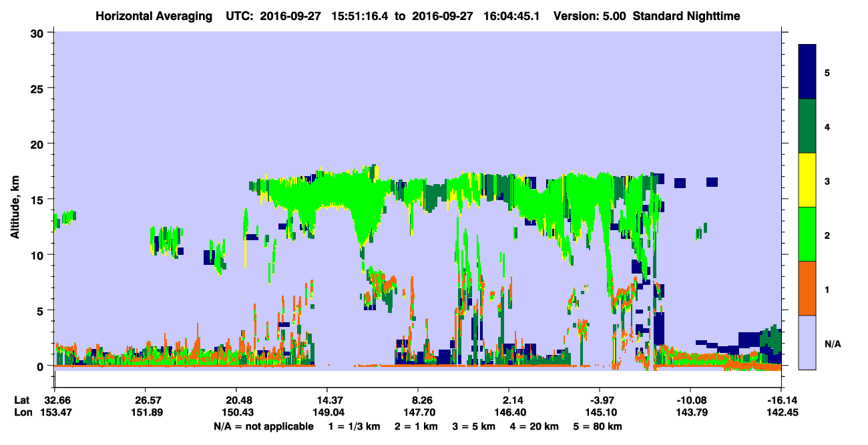
Task: Click longitude value 150.43
Action: point(236,412)
